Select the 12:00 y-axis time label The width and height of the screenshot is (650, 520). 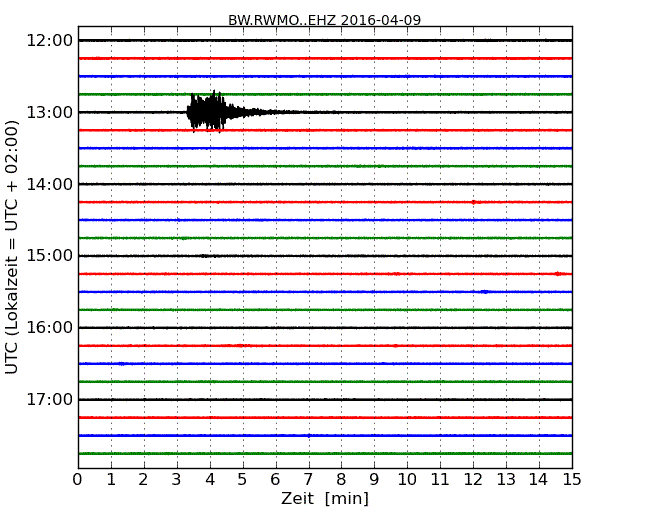50,41
